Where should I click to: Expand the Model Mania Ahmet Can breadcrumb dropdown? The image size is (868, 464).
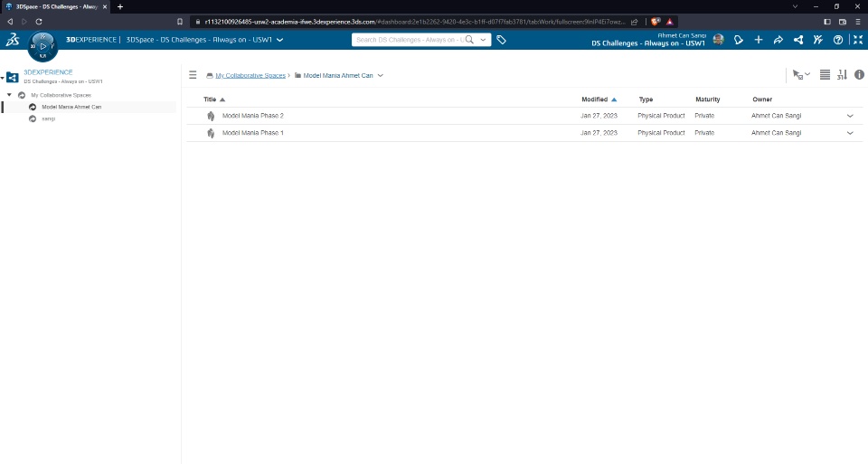coord(381,75)
